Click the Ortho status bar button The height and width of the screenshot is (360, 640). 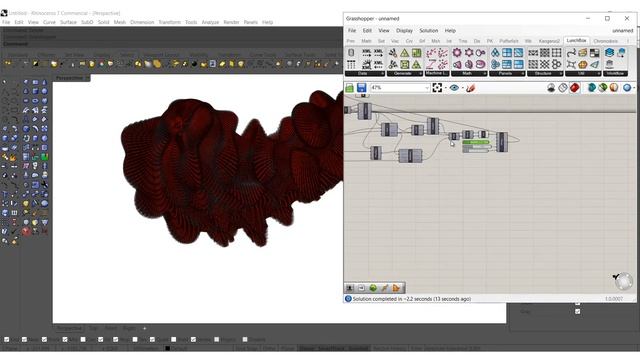(x=269, y=348)
